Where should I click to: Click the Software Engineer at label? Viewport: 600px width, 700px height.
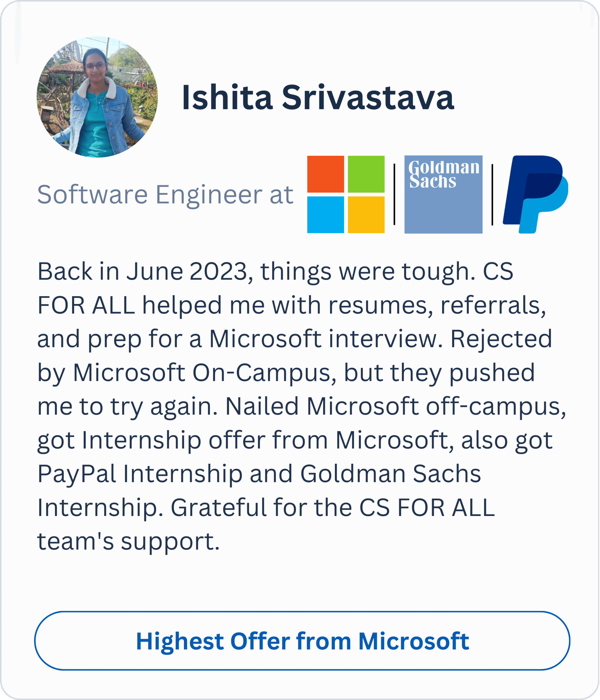tap(165, 195)
